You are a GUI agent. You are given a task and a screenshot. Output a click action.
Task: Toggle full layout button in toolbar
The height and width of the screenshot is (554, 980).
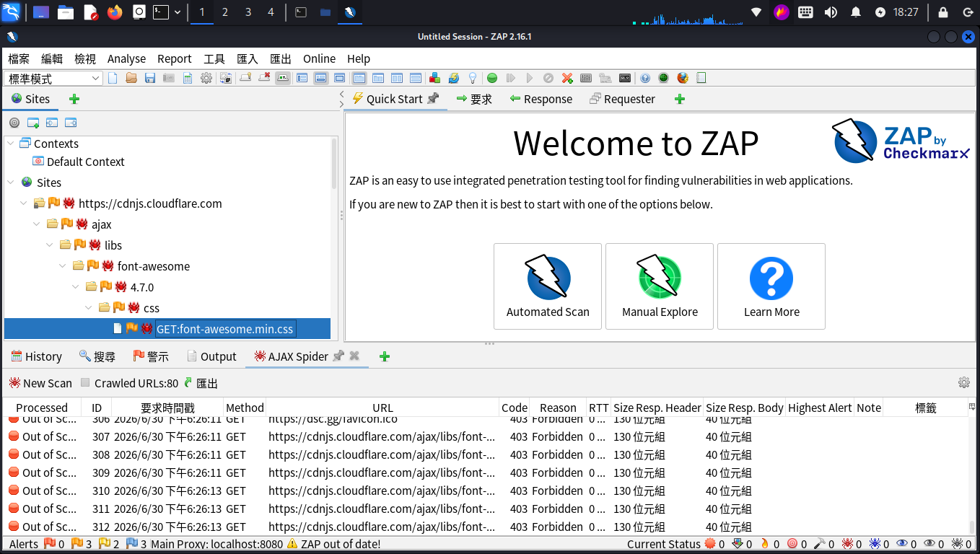tap(340, 78)
